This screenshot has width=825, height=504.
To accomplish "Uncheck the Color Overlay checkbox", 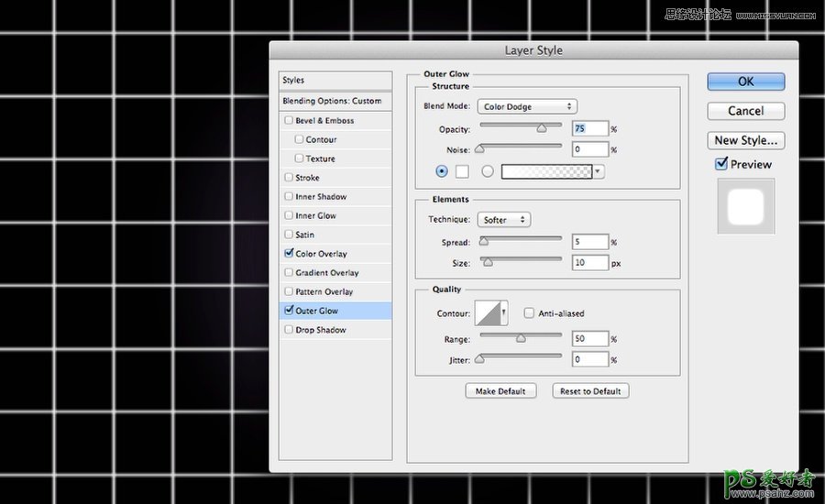I will coord(289,253).
